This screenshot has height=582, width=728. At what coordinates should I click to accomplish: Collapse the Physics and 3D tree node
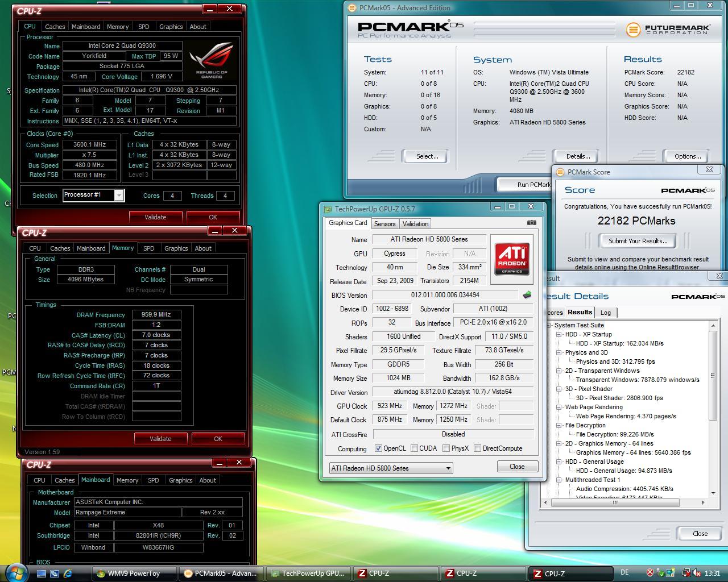559,352
